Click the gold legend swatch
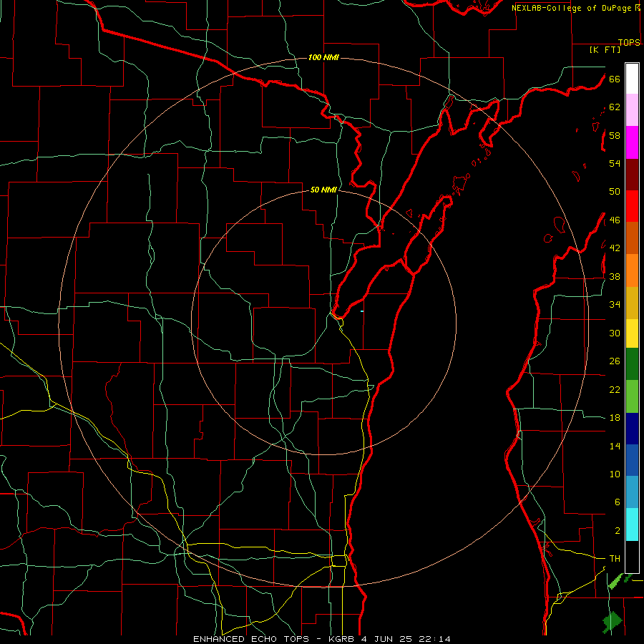Image resolution: width=644 pixels, height=644 pixels. 632,303
